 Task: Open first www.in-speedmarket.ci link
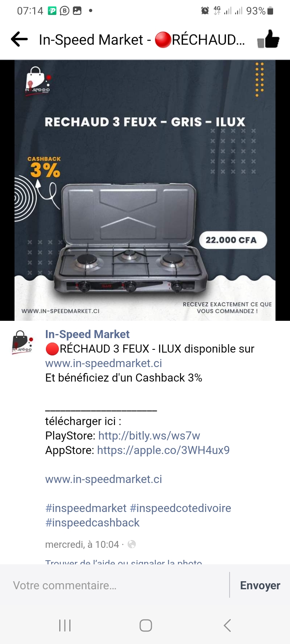pyautogui.click(x=104, y=363)
